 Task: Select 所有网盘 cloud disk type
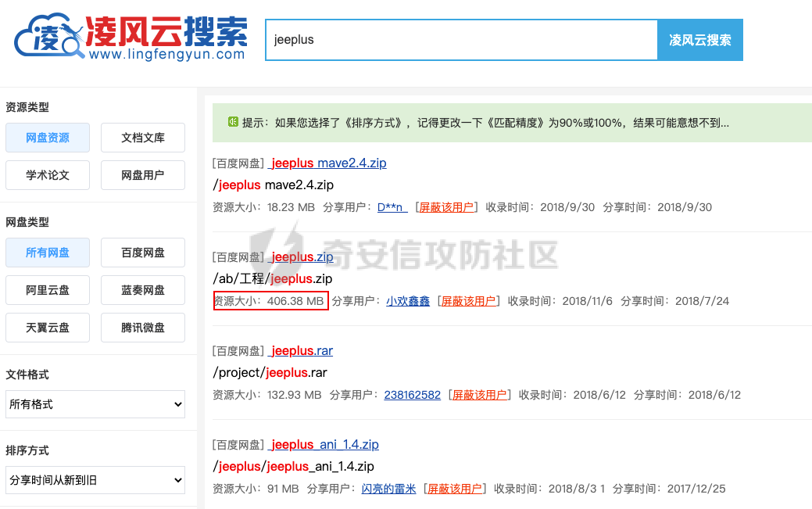pos(47,252)
